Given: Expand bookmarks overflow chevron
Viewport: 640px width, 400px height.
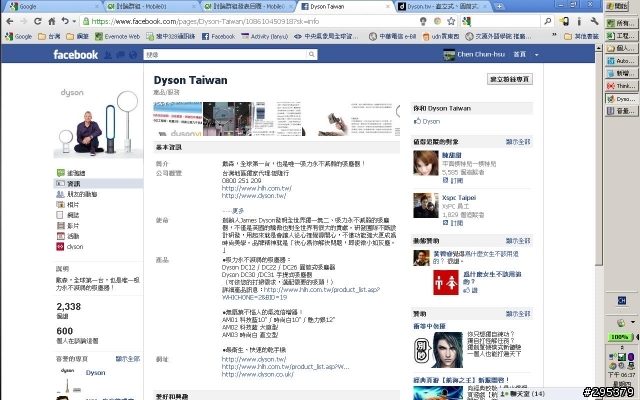Looking at the screenshot, I should point(554,36).
